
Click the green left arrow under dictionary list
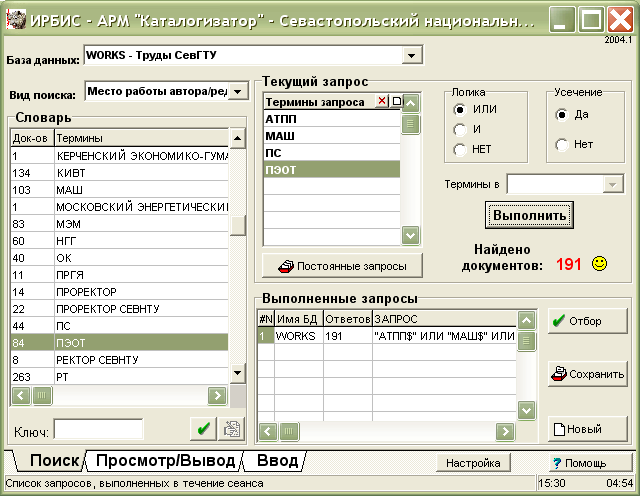tap(21, 395)
